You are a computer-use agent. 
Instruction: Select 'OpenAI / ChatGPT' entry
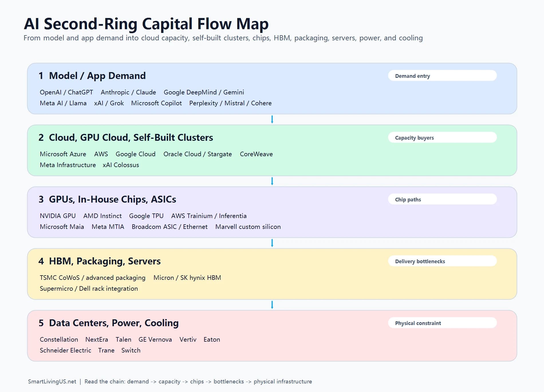66,92
